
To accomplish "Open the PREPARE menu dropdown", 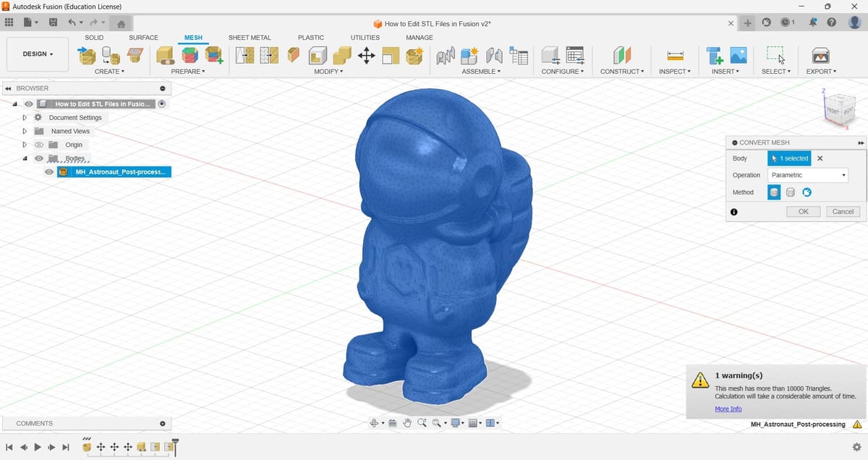I will 188,72.
